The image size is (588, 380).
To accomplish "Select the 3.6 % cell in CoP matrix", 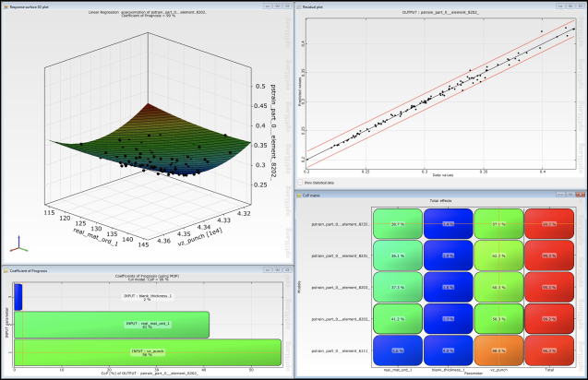I will click(x=398, y=350).
